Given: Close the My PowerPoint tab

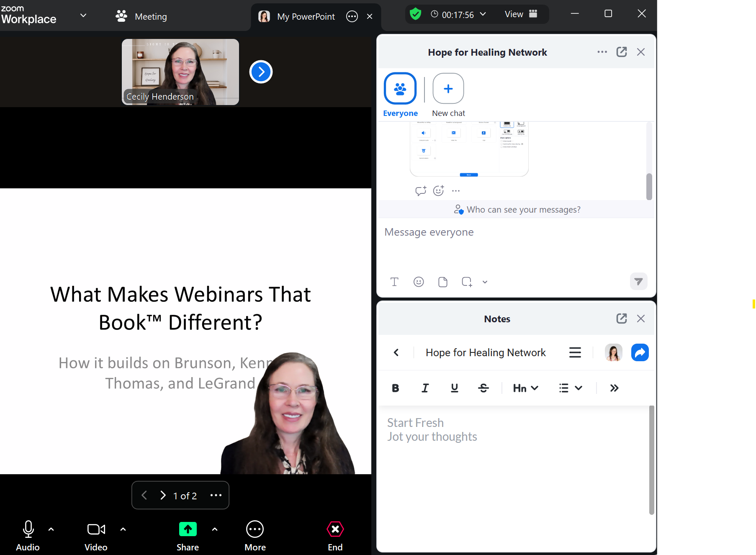Looking at the screenshot, I should (x=370, y=16).
